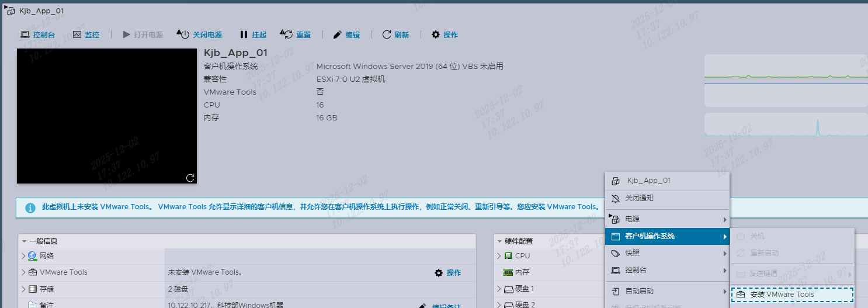This screenshot has height=308, width=868.
Task: Collapse the 硬件配置 panel
Action: (x=499, y=241)
